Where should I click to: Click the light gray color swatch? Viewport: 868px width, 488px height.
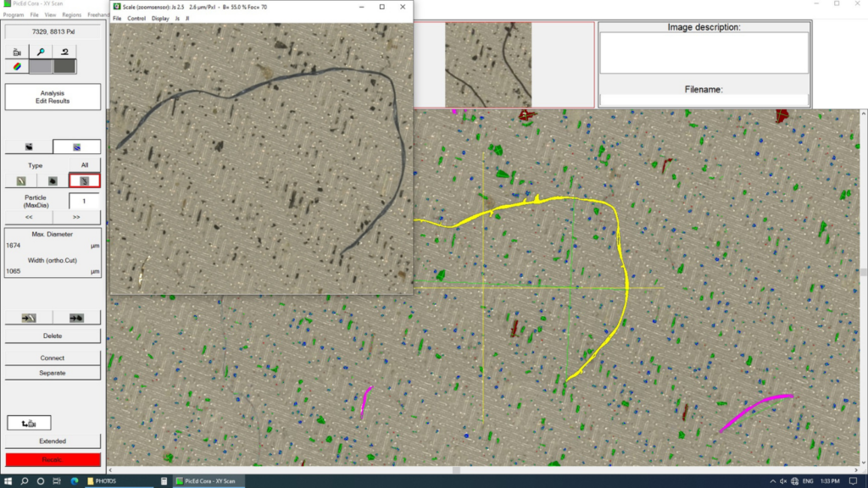pyautogui.click(x=41, y=66)
